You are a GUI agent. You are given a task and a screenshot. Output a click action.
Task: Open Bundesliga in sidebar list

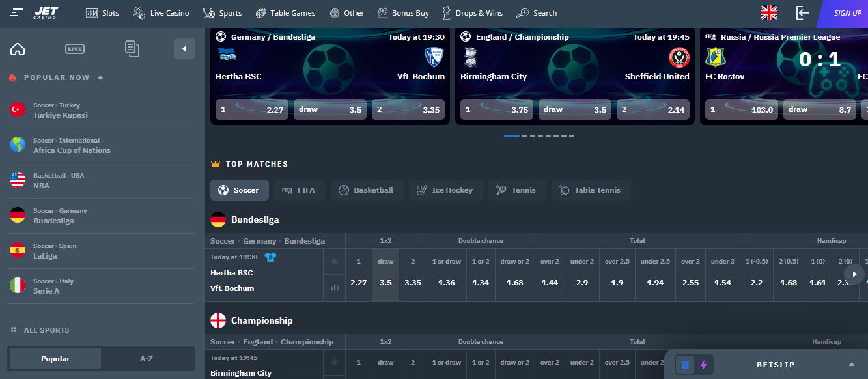[x=101, y=216]
